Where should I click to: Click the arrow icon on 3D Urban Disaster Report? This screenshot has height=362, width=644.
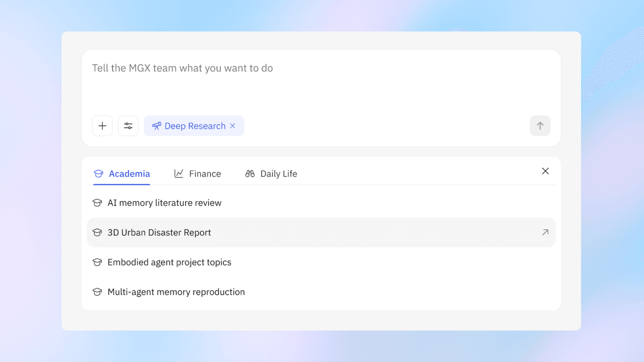545,232
